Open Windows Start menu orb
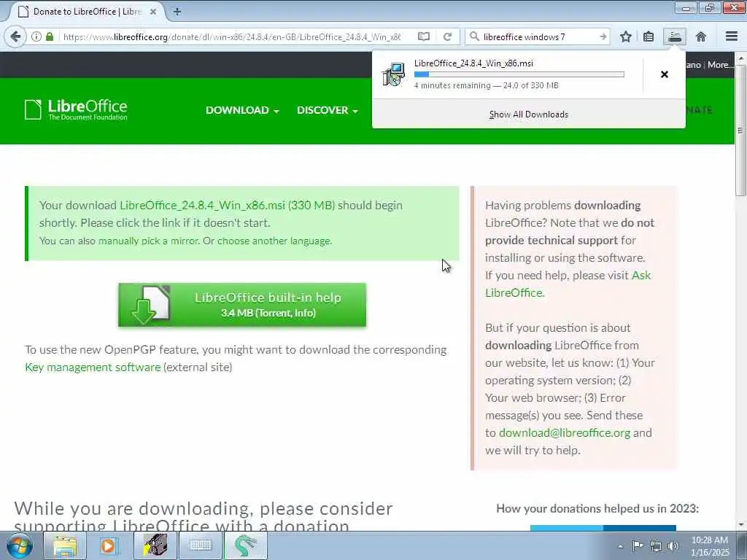The image size is (747, 560). pos(20,545)
